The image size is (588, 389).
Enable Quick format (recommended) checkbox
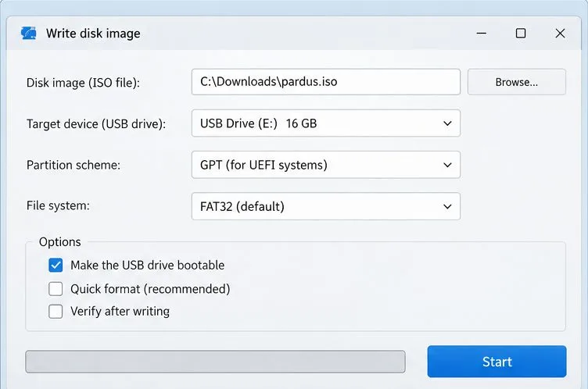[56, 289]
